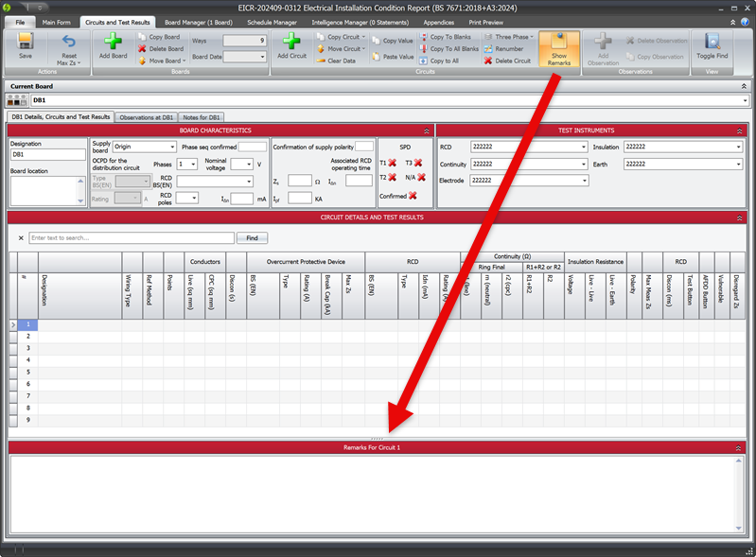Screen dimensions: 756x557
Task: Click the Save icon in Actions group
Action: pyautogui.click(x=25, y=42)
